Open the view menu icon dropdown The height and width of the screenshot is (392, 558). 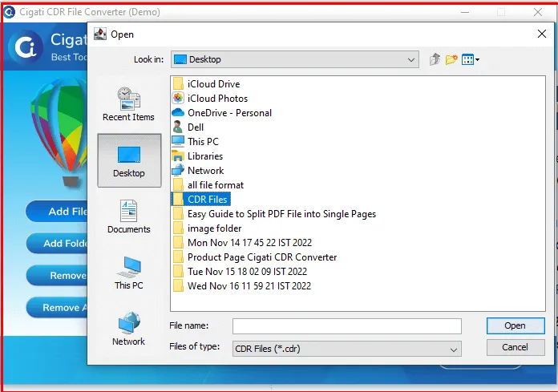tap(471, 59)
